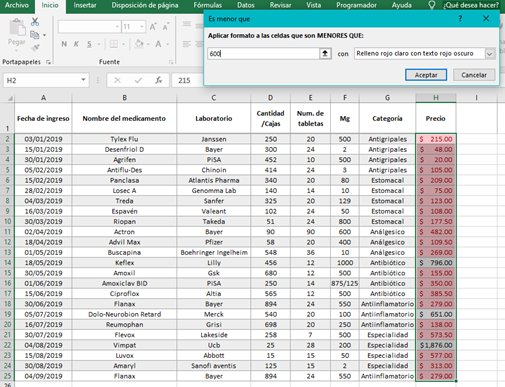Image resolution: width=505 pixels, height=387 pixels.
Task: Click the Pegar clipboard icon
Action: 16,27
